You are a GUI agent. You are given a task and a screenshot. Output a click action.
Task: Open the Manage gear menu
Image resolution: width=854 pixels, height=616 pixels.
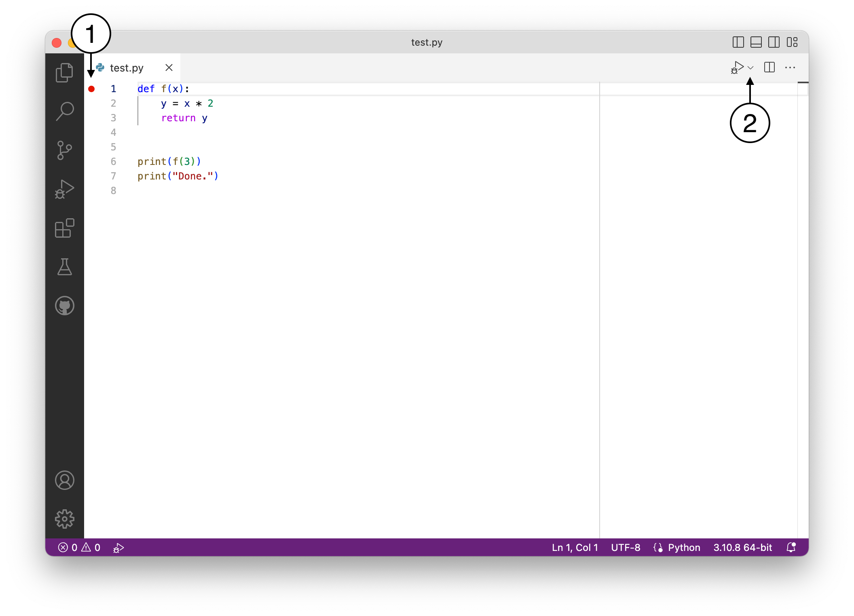point(64,519)
